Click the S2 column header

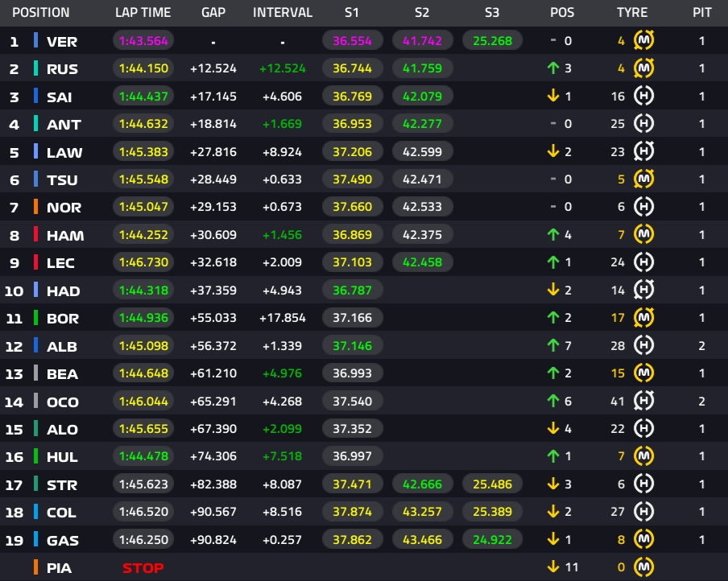point(422,13)
